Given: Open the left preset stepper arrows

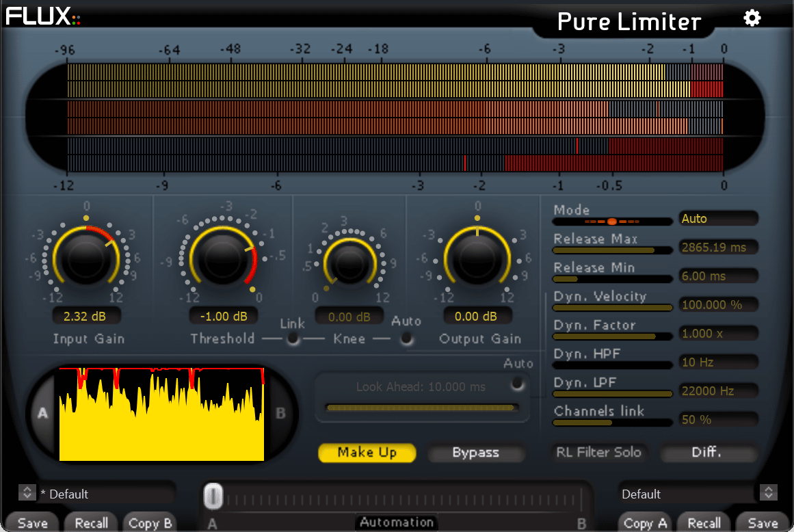Looking at the screenshot, I should pos(27,493).
